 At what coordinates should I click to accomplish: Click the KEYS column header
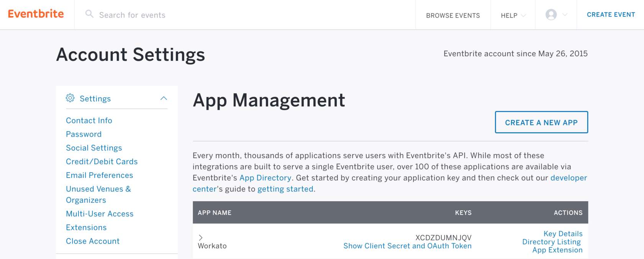click(463, 213)
